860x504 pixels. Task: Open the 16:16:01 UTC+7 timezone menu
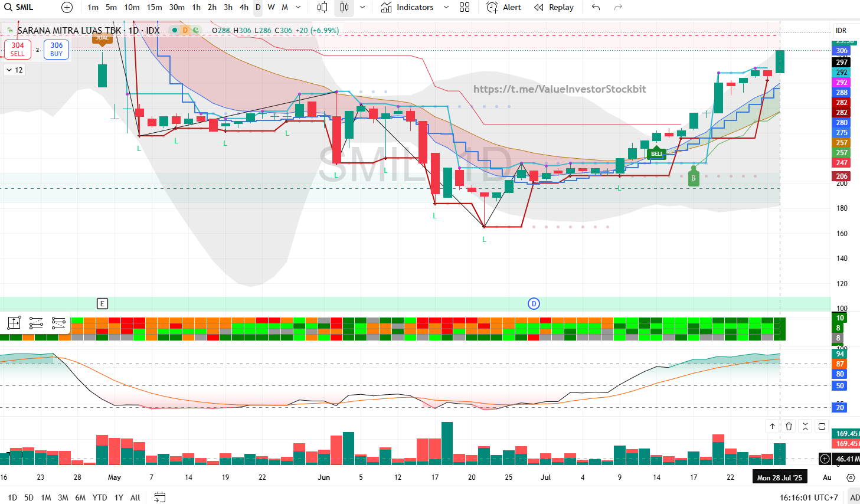[809, 498]
